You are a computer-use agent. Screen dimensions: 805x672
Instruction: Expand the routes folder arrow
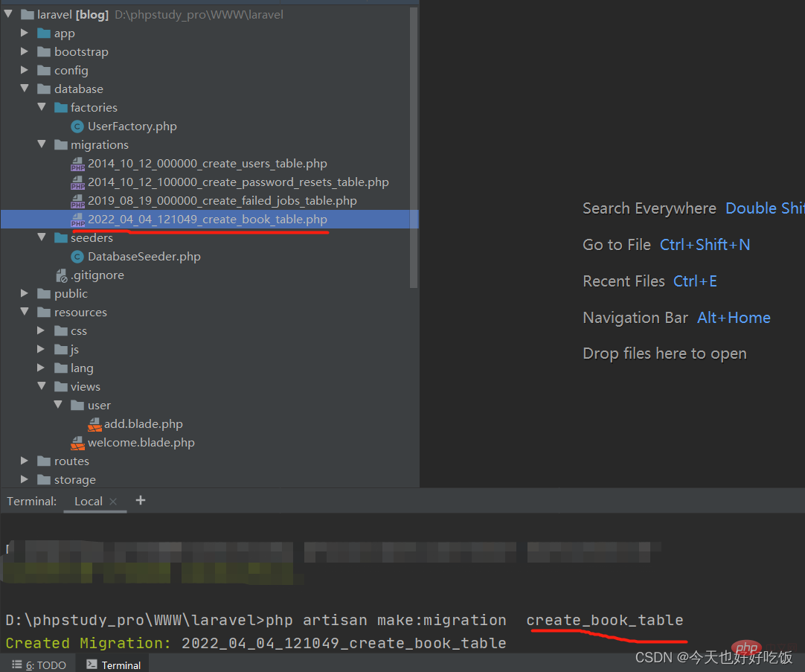pos(24,461)
